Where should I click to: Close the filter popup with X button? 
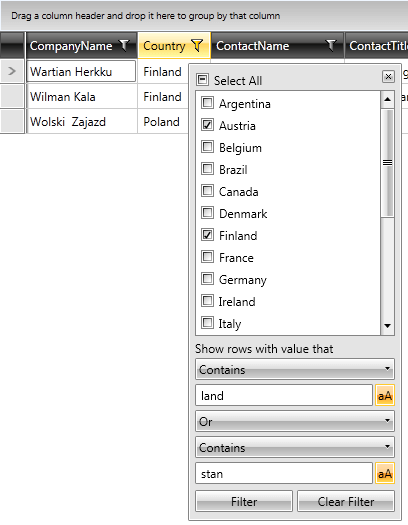[x=388, y=77]
